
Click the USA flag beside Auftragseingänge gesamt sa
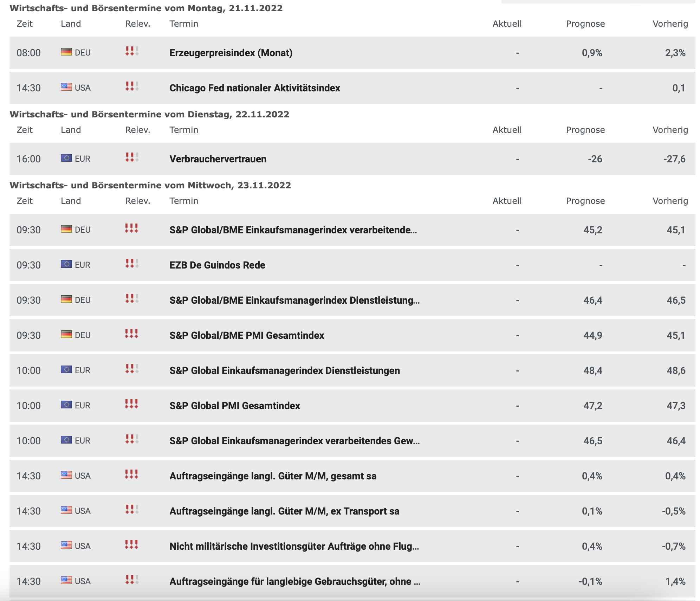(x=66, y=475)
